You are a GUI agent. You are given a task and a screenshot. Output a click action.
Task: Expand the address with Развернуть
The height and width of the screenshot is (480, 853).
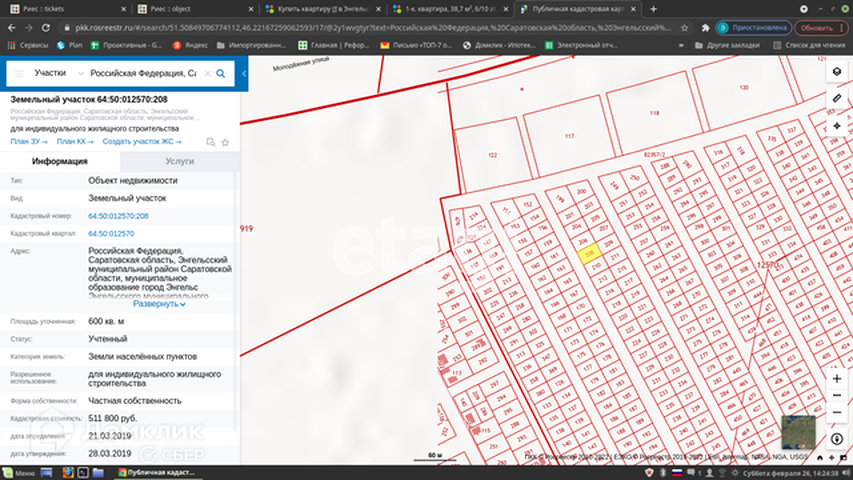(159, 304)
